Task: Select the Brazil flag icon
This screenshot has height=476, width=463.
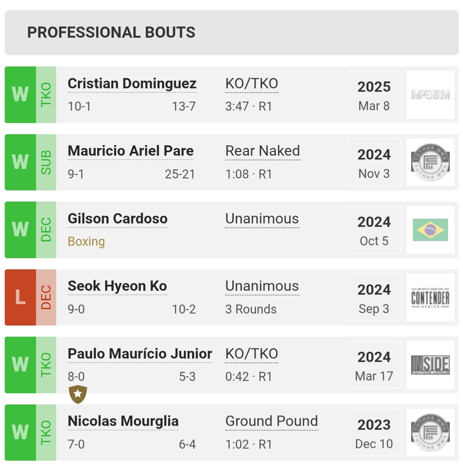Action: pos(430,230)
